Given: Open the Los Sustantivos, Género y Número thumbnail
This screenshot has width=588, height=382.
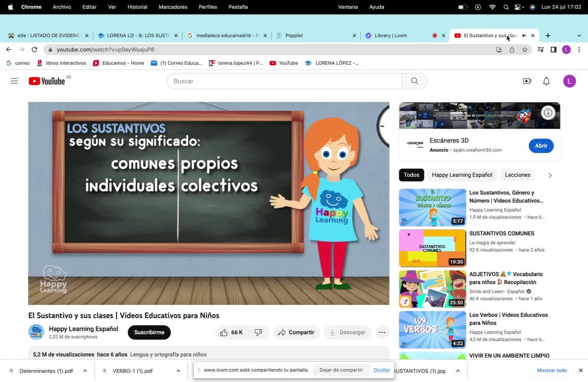Looking at the screenshot, I should [432, 207].
